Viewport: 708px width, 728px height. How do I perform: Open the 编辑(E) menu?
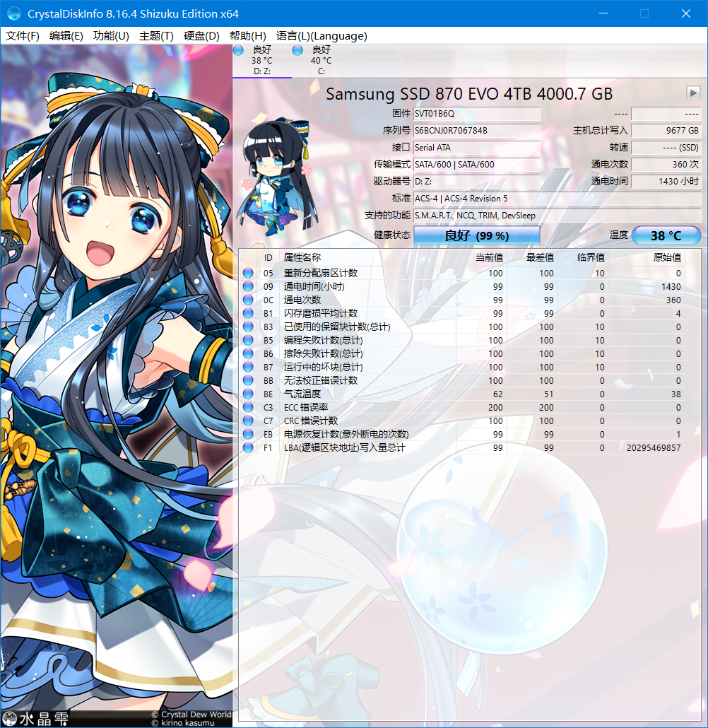click(x=66, y=36)
